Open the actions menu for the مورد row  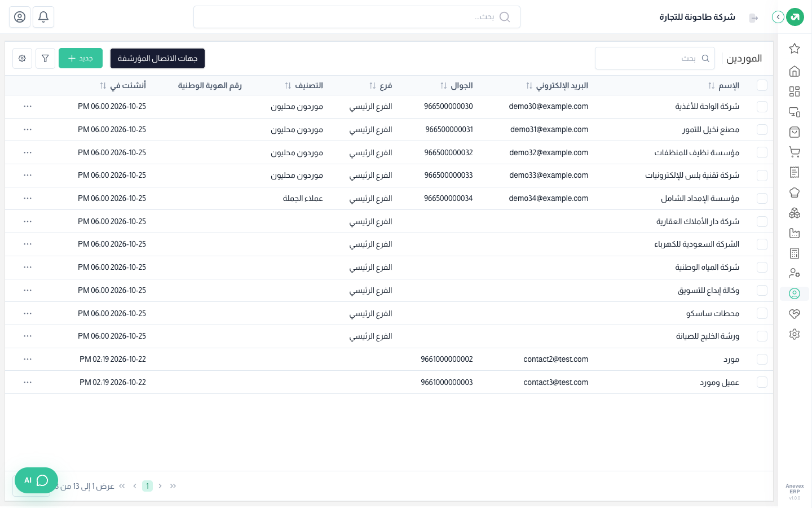click(28, 359)
